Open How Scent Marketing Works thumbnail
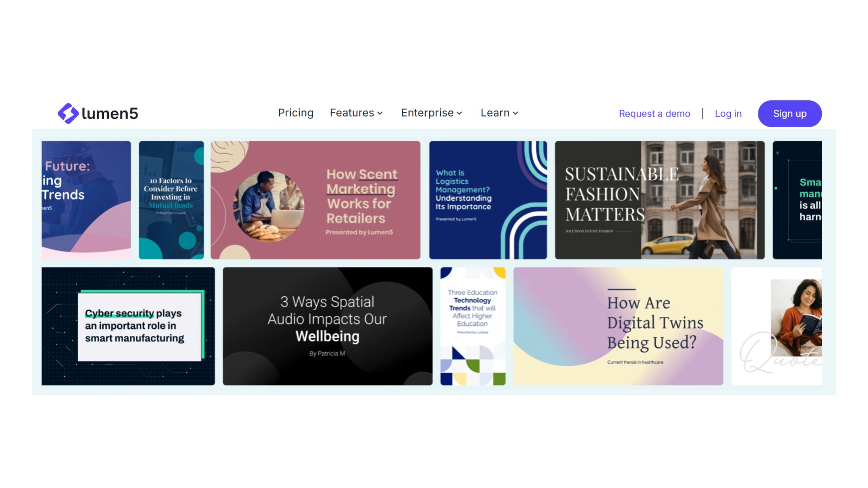This screenshot has width=868, height=488. click(315, 200)
